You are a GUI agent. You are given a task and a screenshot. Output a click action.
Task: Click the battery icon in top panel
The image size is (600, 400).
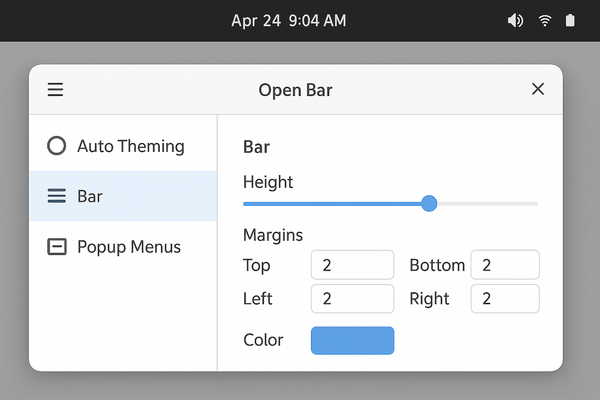tap(571, 20)
